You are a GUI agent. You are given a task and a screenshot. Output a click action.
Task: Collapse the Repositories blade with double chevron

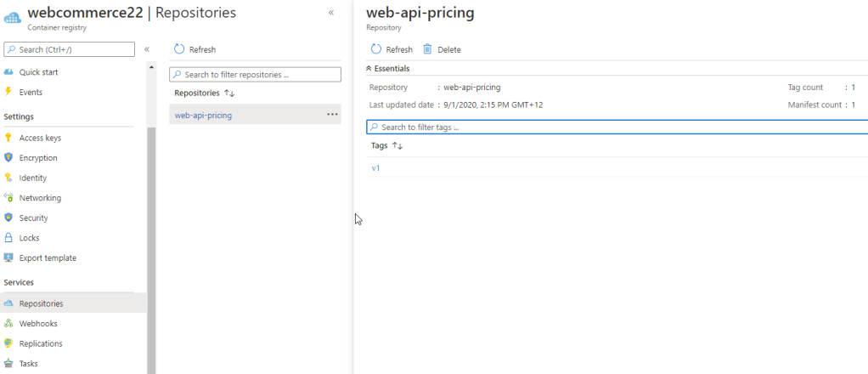click(x=331, y=13)
